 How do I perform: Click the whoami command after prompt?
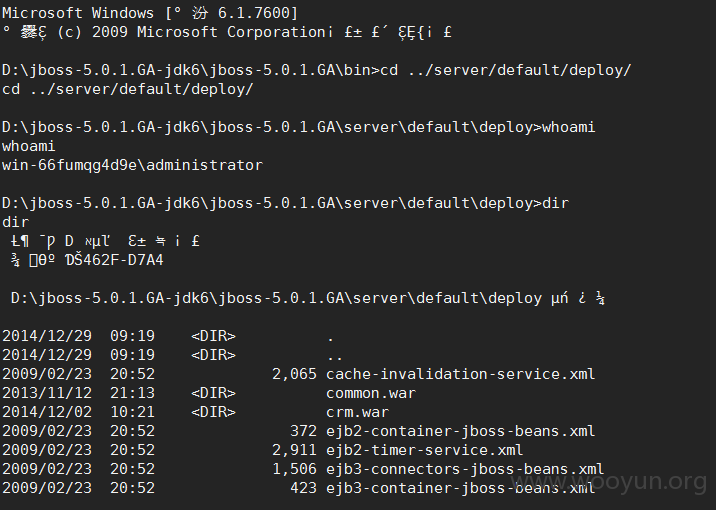click(569, 127)
